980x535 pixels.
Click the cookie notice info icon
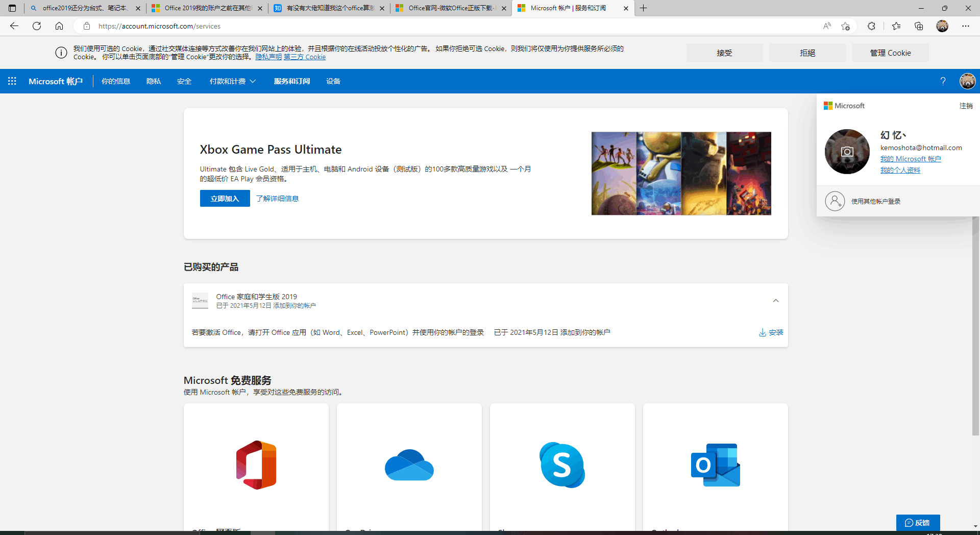pos(61,53)
